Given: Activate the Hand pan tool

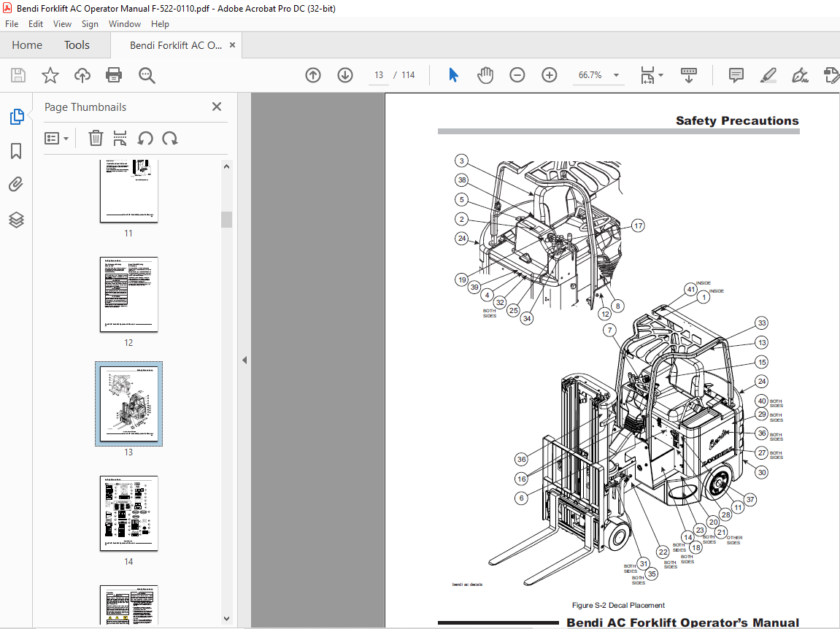Looking at the screenshot, I should coord(485,75).
